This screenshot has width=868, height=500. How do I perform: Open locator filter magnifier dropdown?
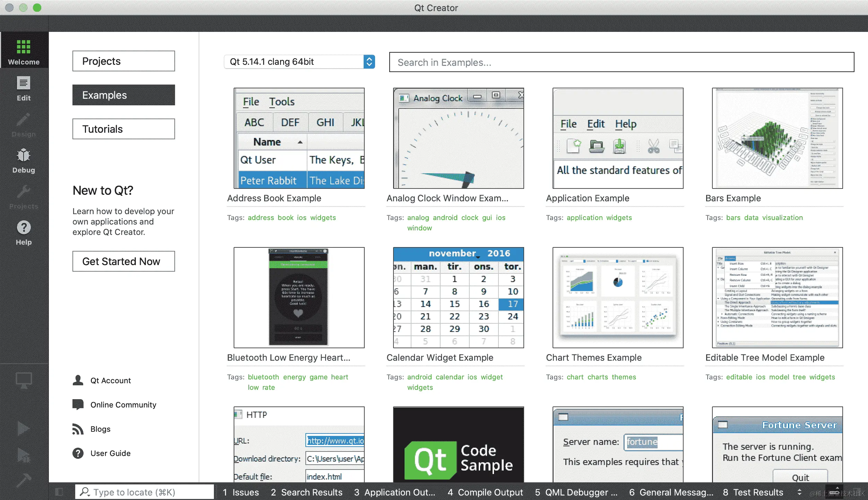pos(85,492)
